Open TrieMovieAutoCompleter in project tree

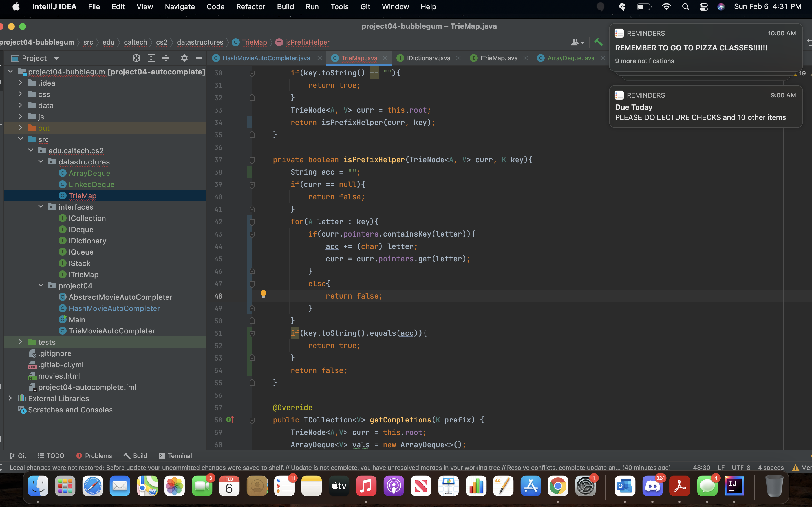(x=112, y=331)
